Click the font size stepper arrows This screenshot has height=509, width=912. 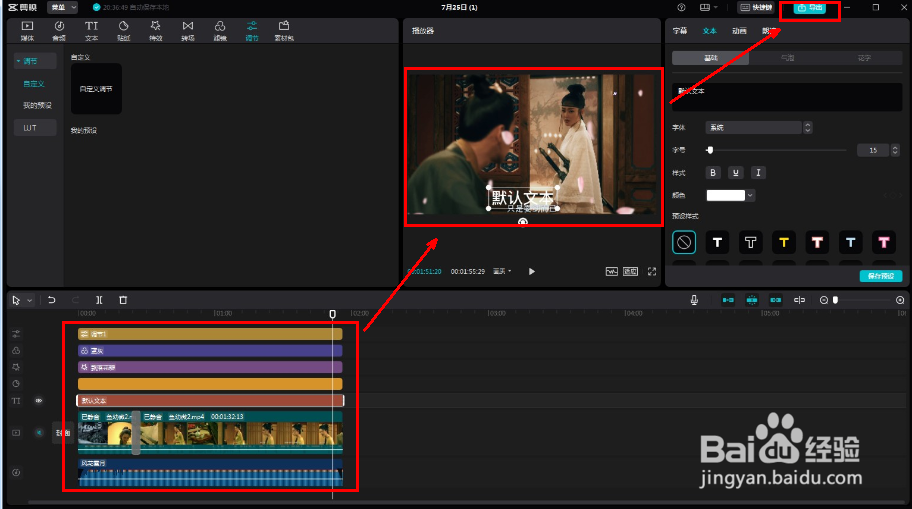[x=895, y=150]
